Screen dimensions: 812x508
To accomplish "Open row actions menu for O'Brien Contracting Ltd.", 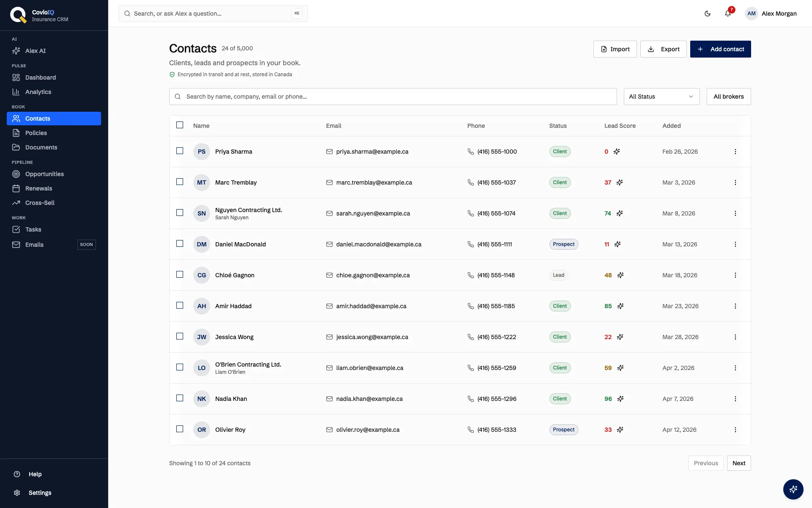I will coord(735,368).
